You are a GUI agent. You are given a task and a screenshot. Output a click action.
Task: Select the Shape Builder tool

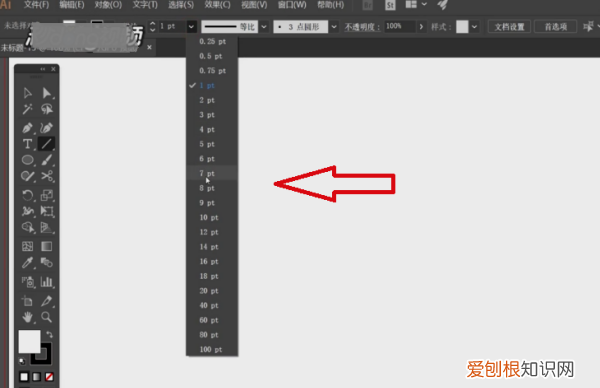pos(28,227)
